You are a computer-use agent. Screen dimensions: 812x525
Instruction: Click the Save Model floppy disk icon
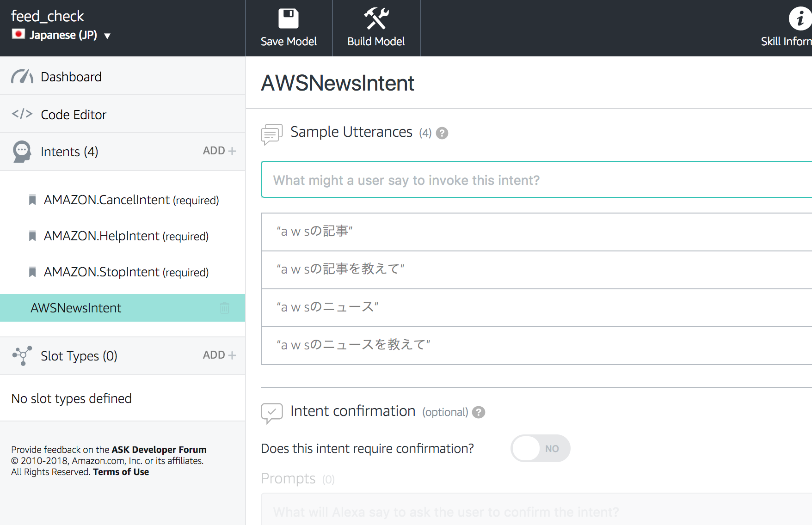pyautogui.click(x=289, y=19)
